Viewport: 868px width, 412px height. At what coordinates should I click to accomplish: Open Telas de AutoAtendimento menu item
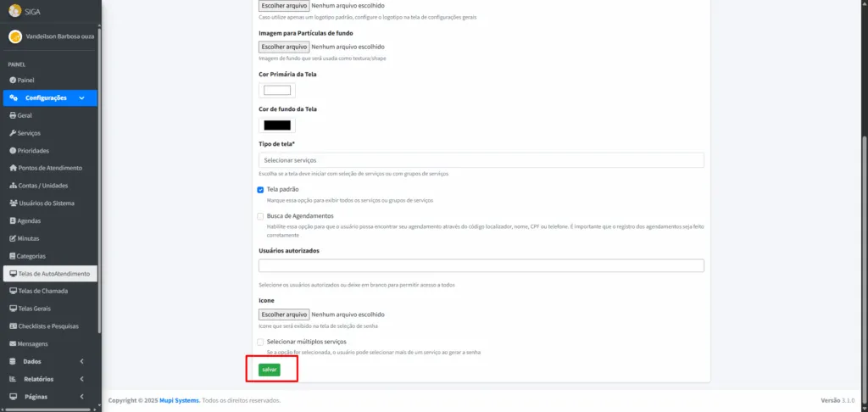(50, 274)
